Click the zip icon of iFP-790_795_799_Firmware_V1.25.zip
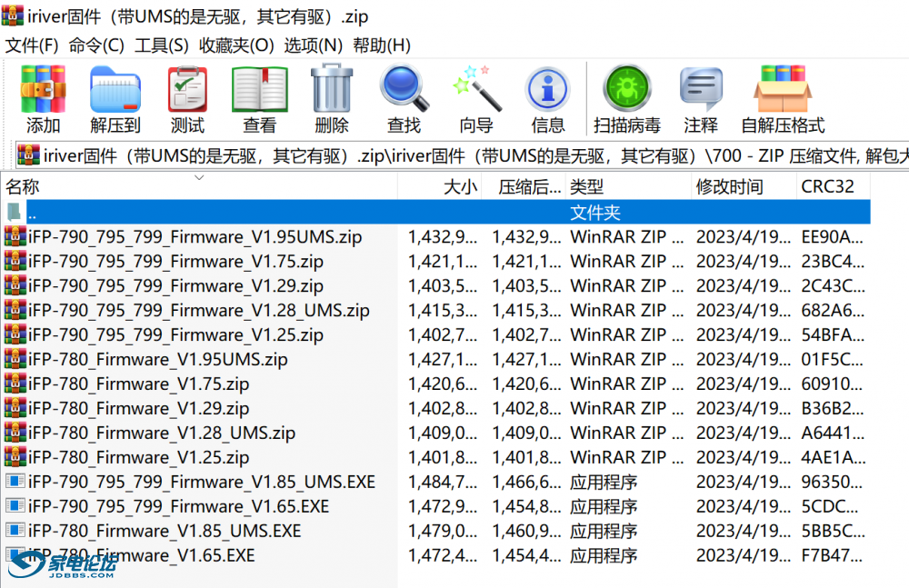This screenshot has width=909, height=588. (x=15, y=334)
